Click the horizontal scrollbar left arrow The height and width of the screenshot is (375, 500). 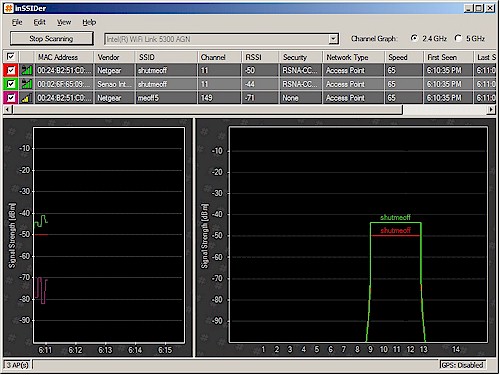(8, 109)
